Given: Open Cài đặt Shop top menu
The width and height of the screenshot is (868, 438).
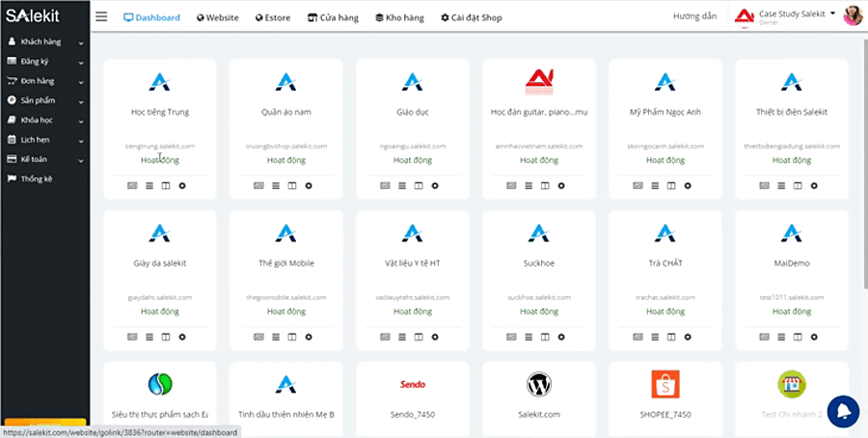Looking at the screenshot, I should 471,17.
